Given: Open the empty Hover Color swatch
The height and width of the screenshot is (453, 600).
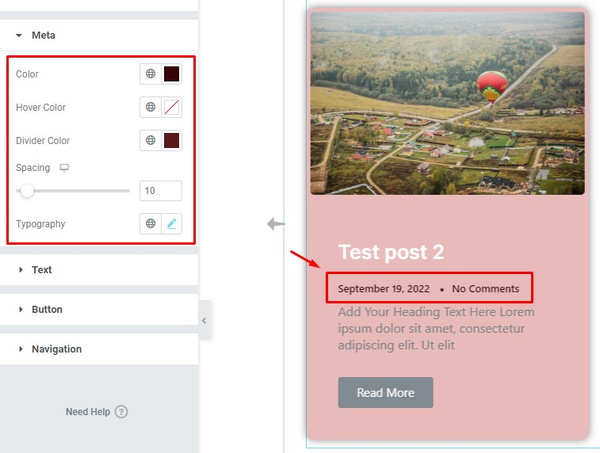Looking at the screenshot, I should [171, 107].
